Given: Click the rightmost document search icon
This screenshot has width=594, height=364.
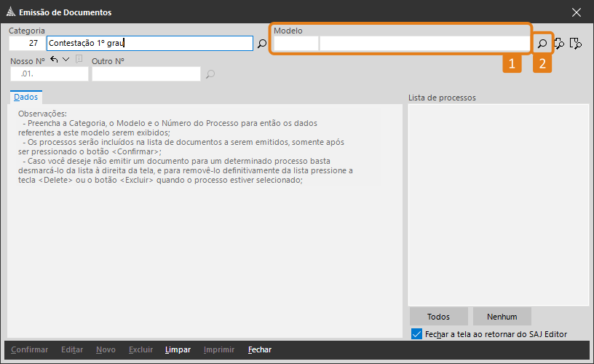Looking at the screenshot, I should tap(576, 44).
